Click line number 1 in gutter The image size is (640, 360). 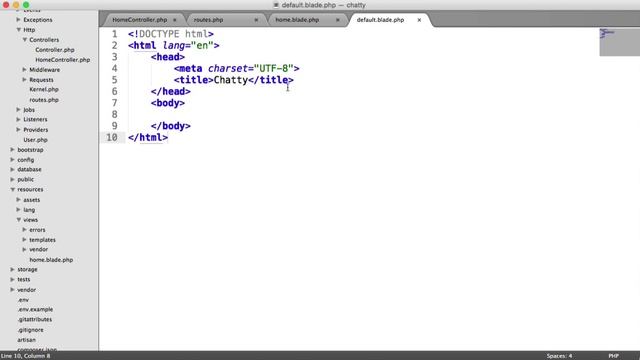[x=114, y=34]
